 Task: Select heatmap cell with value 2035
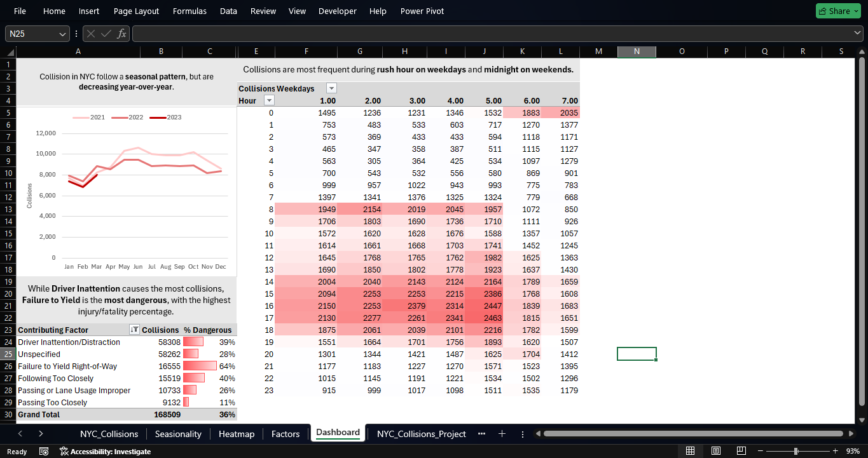point(561,112)
